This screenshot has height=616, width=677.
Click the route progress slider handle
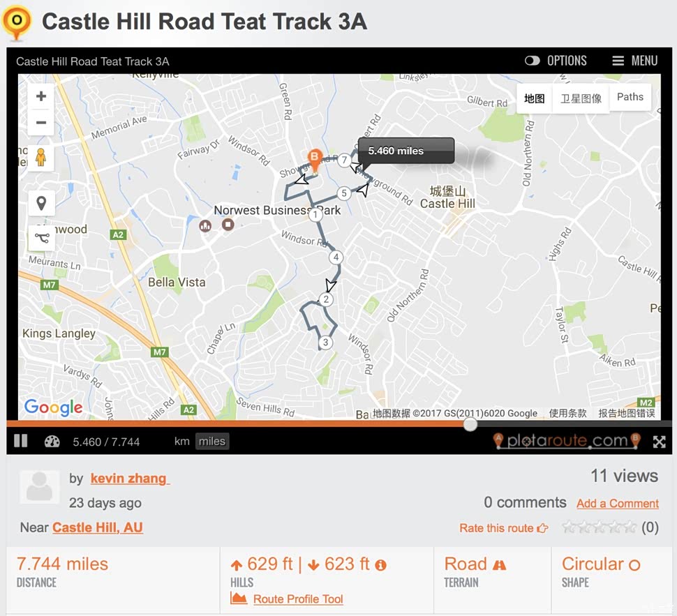pyautogui.click(x=471, y=423)
